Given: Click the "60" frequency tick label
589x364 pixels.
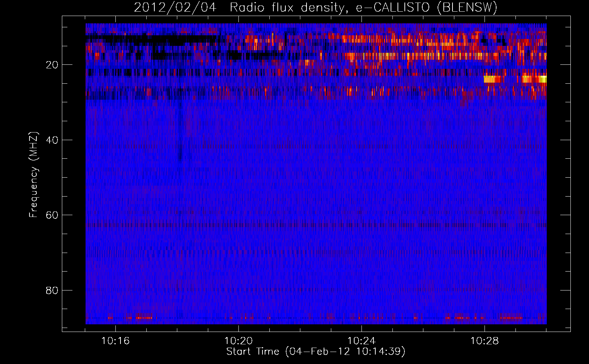Looking at the screenshot, I should [52, 215].
